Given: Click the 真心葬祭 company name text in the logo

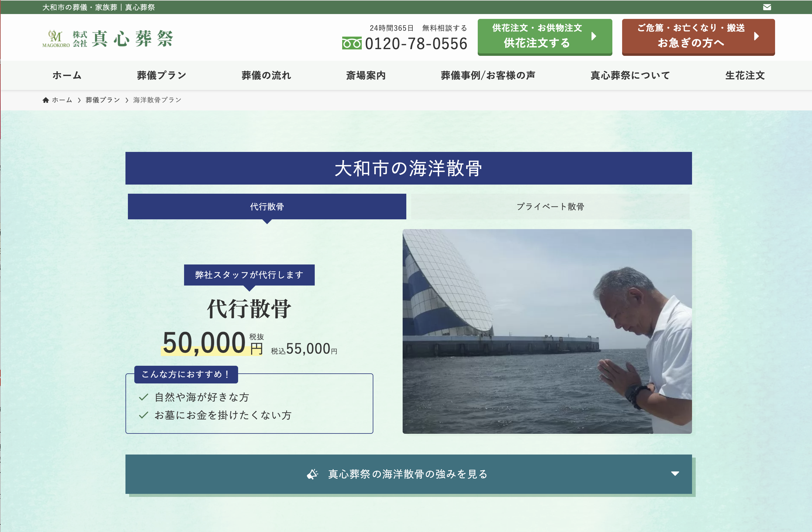Looking at the screenshot, I should coord(132,38).
